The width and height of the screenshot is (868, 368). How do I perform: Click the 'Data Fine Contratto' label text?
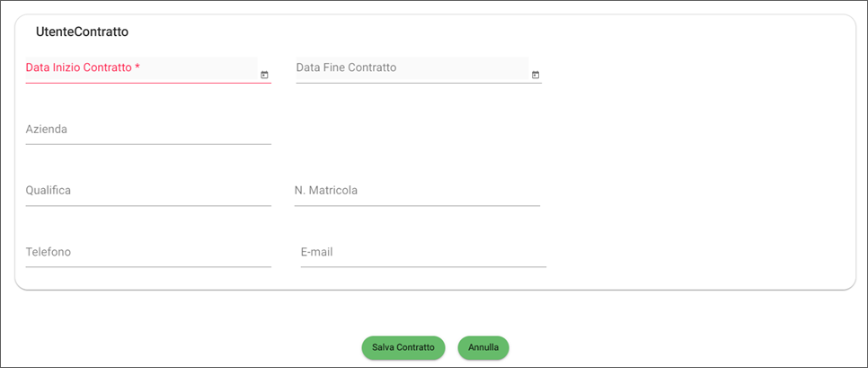click(346, 67)
